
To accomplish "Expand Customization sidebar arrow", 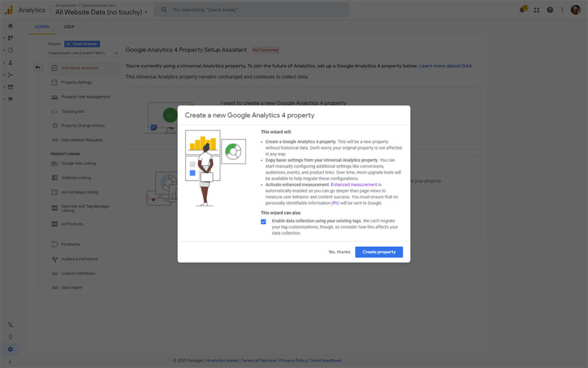I will tap(4, 38).
